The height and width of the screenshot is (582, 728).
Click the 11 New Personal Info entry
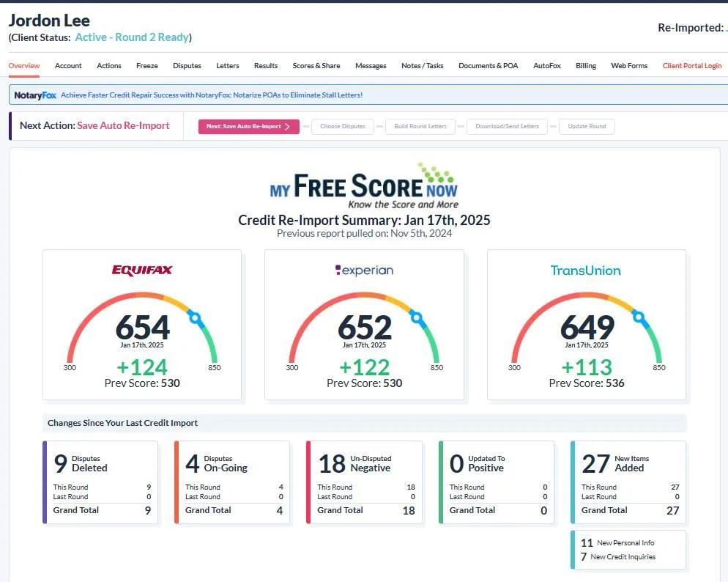point(617,542)
